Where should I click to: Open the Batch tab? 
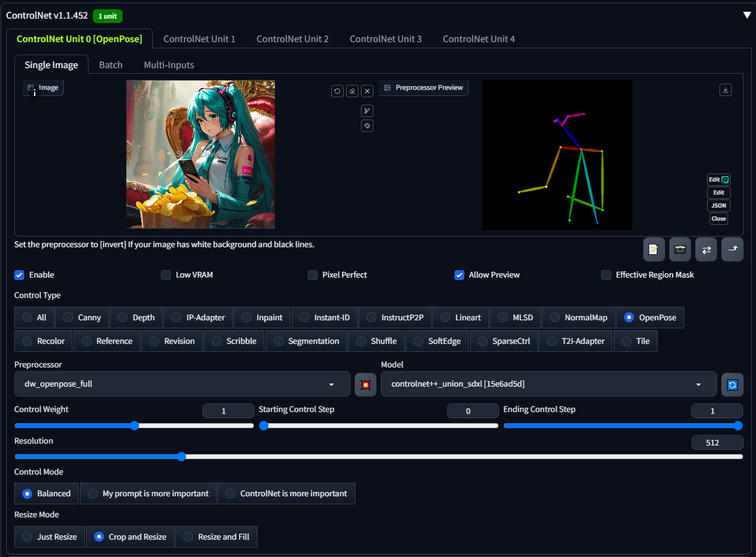click(111, 65)
